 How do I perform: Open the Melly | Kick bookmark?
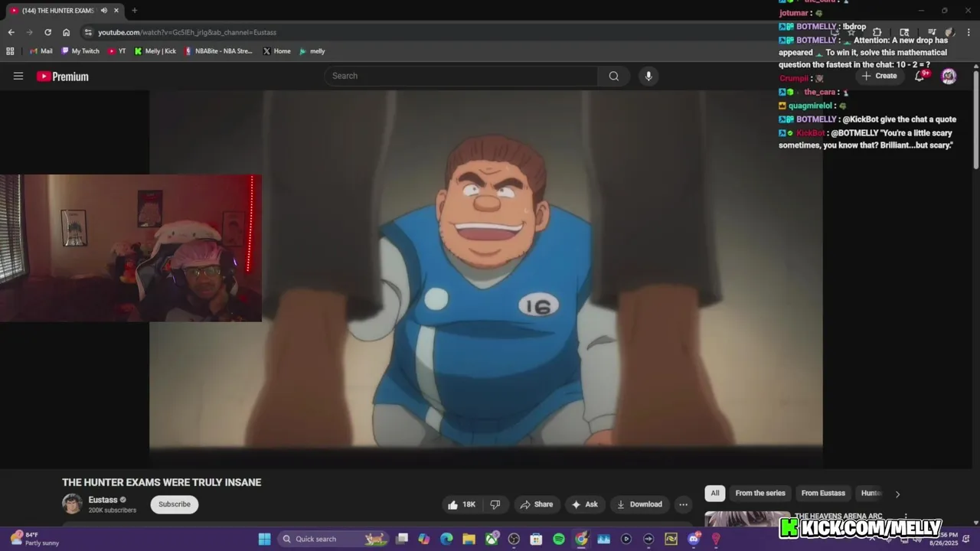[155, 51]
